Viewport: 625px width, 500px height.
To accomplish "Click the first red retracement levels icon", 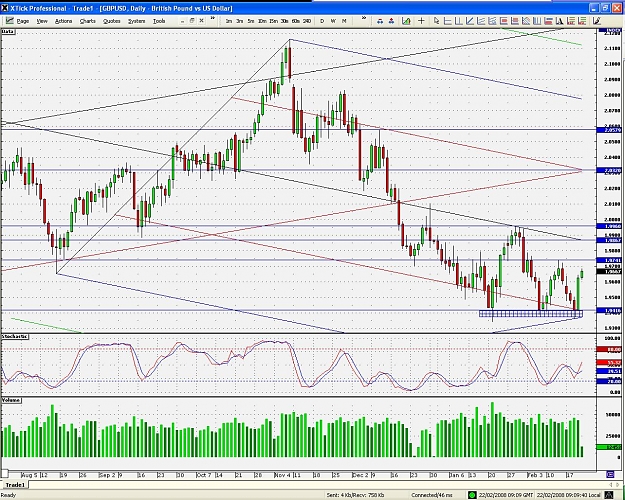I will [571, 21].
